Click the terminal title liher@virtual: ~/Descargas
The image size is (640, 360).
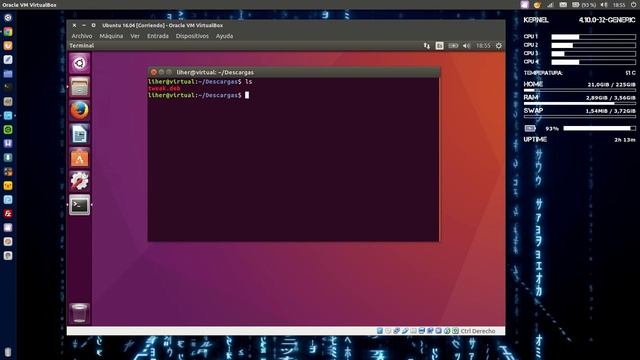215,72
